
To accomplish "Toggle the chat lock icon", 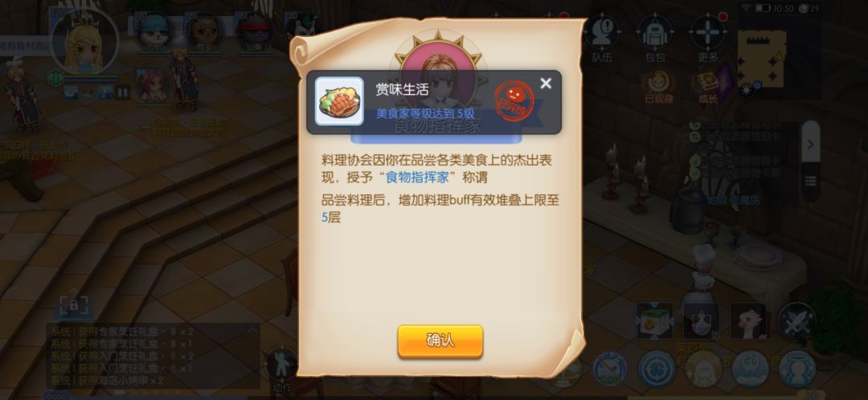I will [74, 305].
